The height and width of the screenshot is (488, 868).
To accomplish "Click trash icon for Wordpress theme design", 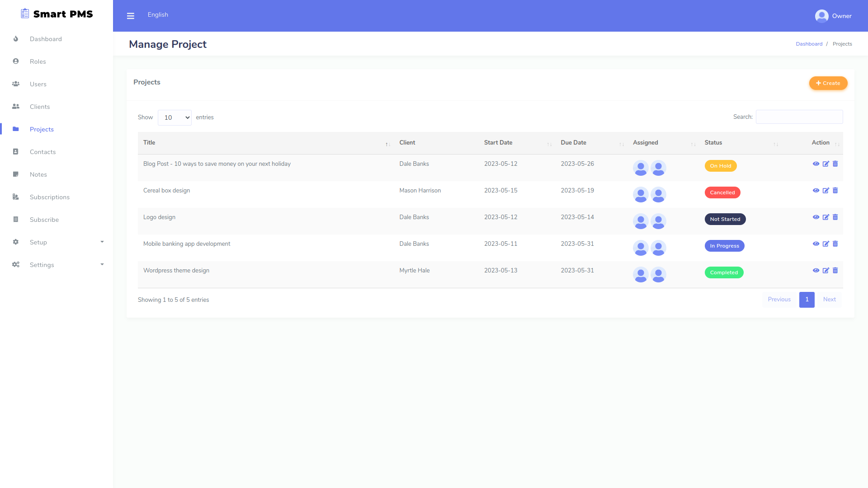I will click(835, 271).
